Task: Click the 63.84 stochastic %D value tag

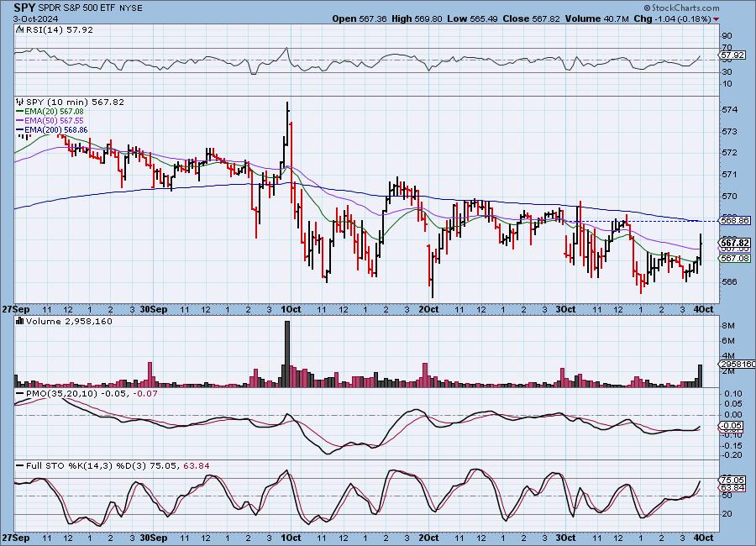Action: [x=732, y=488]
